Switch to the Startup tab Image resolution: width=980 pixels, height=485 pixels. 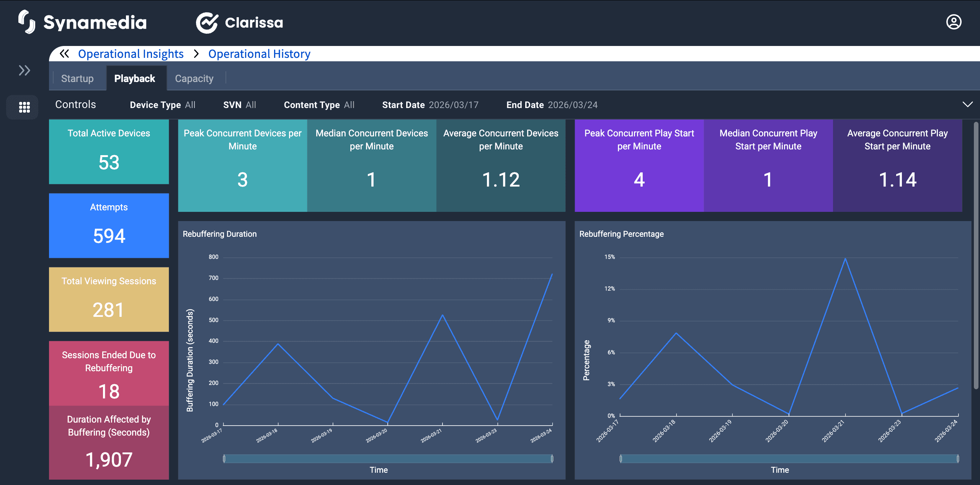[77, 79]
